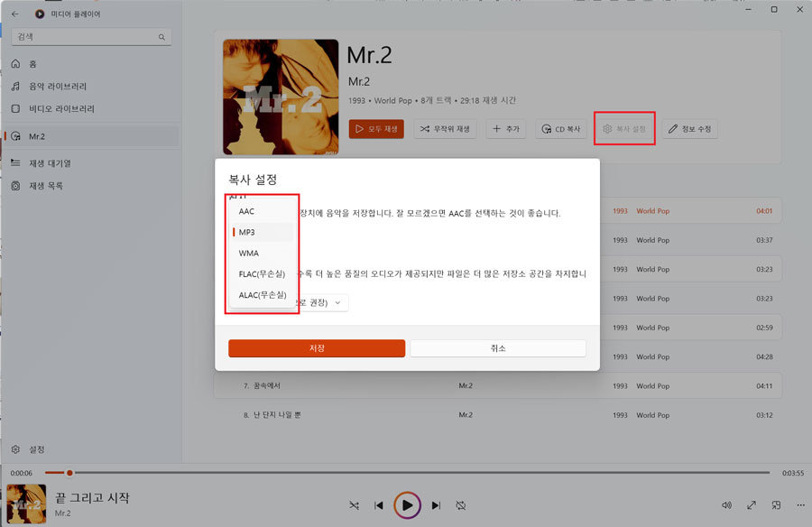Image resolution: width=812 pixels, height=527 pixels.
Task: Click the playback seek slider
Action: click(x=406, y=473)
